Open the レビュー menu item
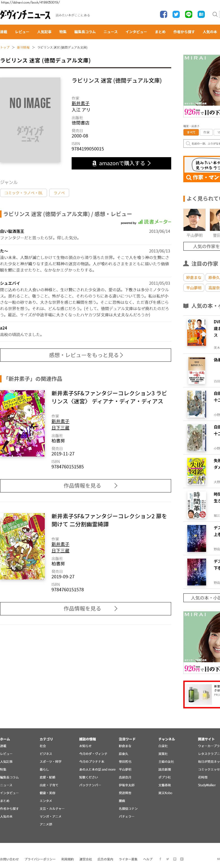Image resolution: width=220 pixels, height=868 pixels. point(22,32)
